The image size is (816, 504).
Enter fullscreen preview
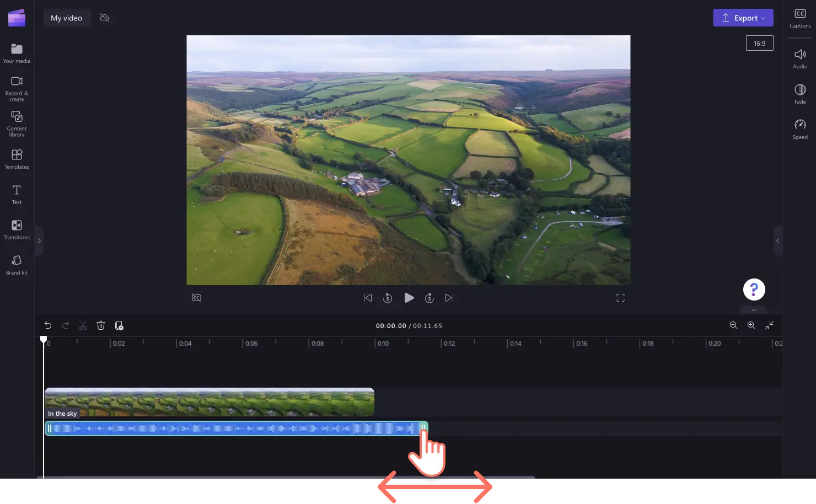click(x=620, y=298)
